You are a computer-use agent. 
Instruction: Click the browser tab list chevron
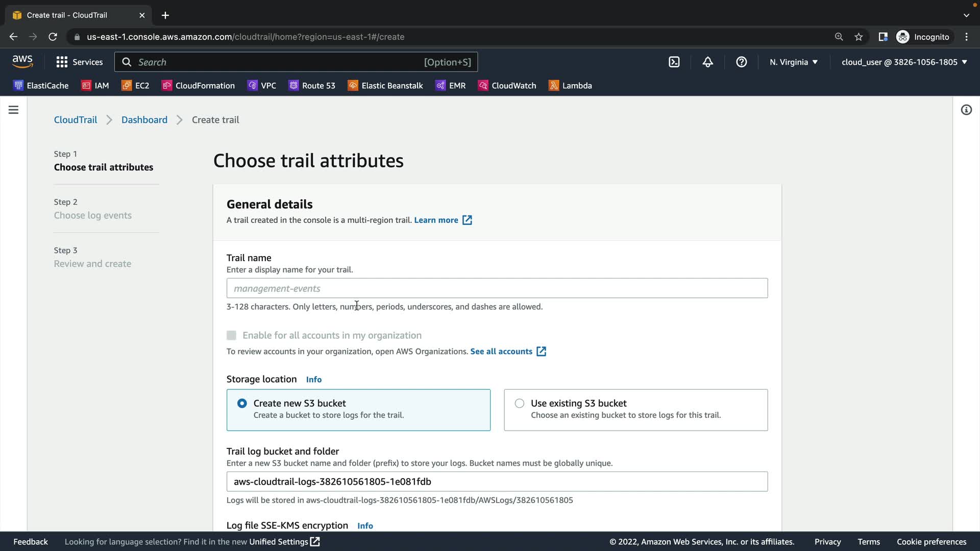pyautogui.click(x=966, y=15)
